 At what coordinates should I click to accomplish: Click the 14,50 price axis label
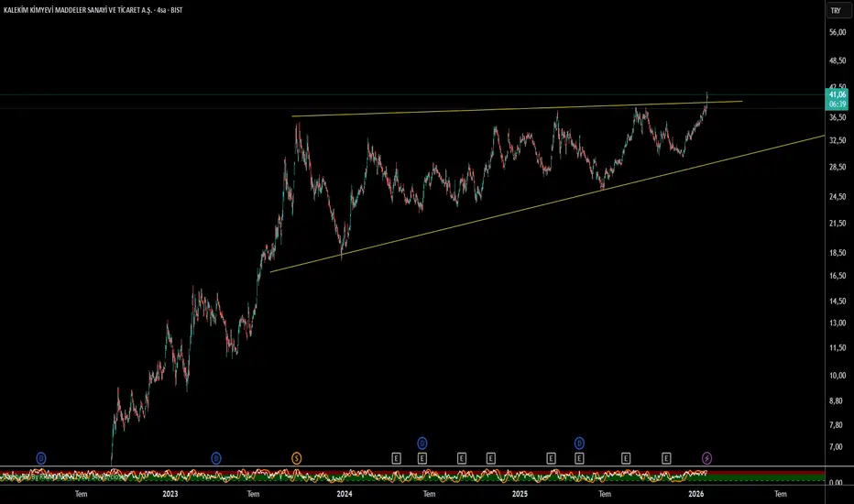[838, 301]
